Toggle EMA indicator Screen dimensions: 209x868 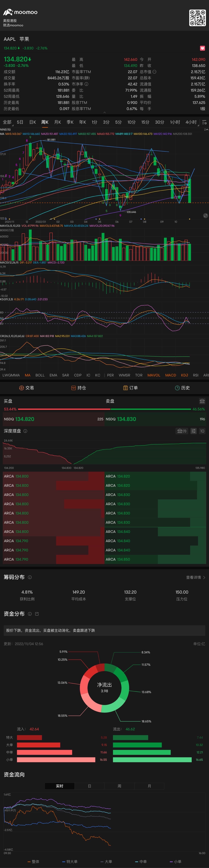pos(53,375)
